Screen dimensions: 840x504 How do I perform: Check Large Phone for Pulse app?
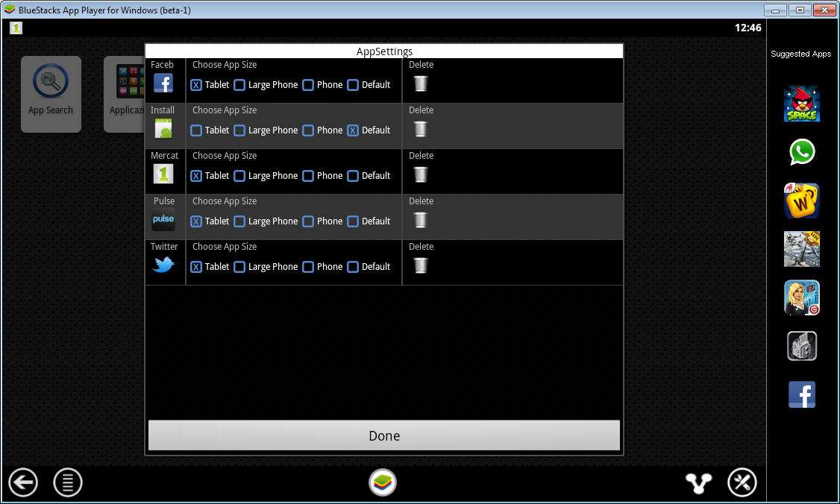(x=239, y=221)
